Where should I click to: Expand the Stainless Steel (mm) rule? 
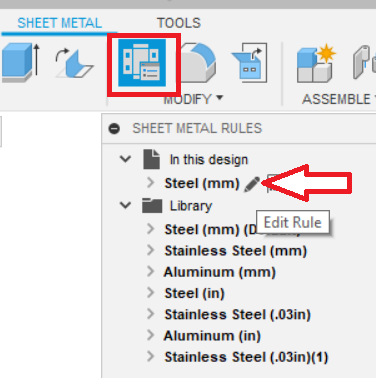[x=151, y=250]
